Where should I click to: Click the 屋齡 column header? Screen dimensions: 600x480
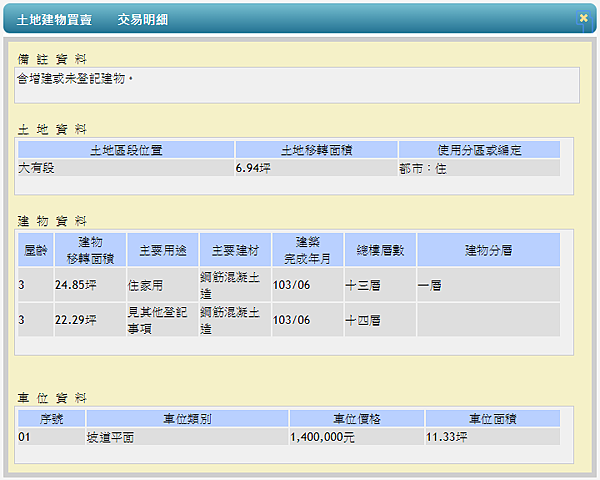click(x=36, y=250)
